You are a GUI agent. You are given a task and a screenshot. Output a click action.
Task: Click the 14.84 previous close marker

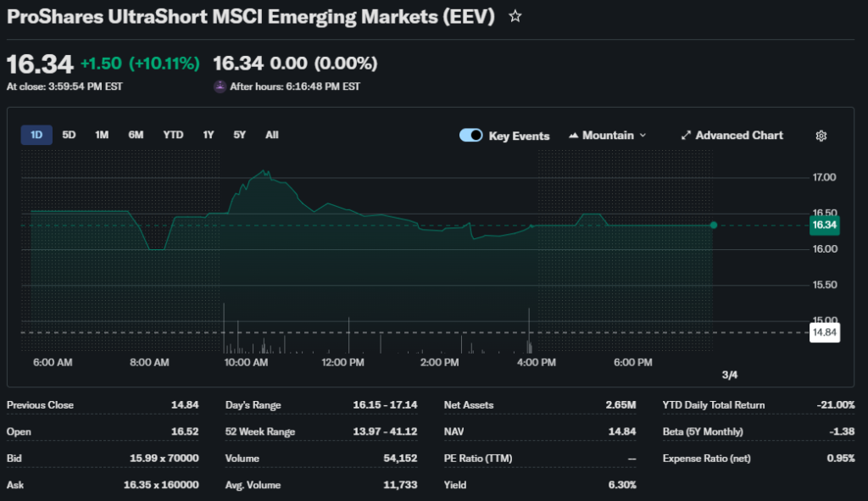click(824, 332)
